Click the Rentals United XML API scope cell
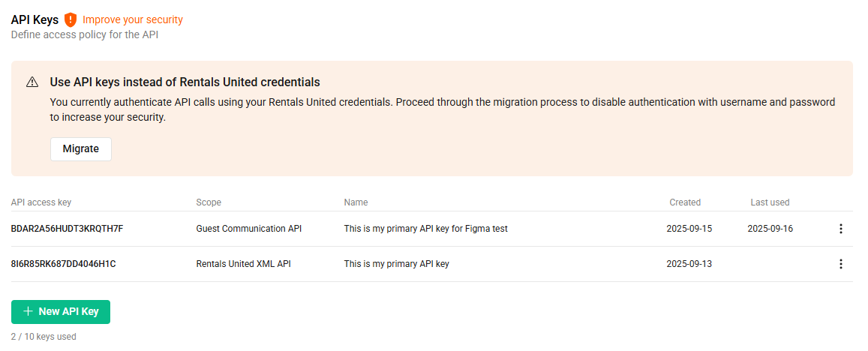 (244, 264)
